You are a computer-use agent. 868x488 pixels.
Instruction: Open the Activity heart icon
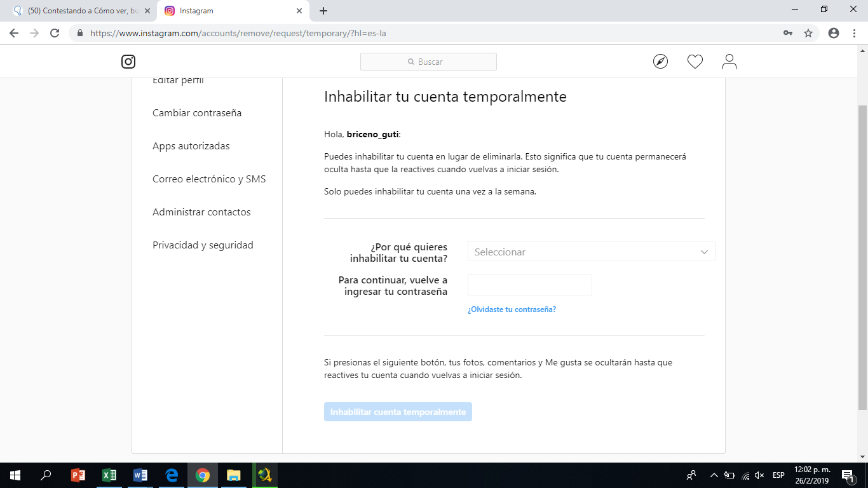coord(695,62)
